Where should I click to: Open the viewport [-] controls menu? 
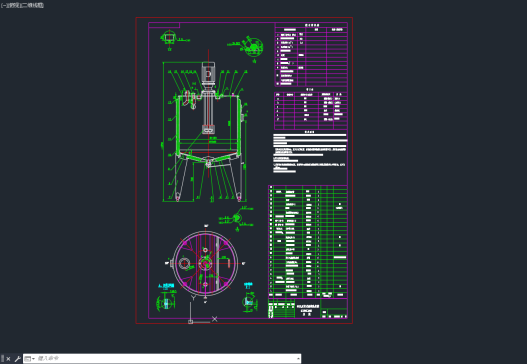click(x=3, y=5)
